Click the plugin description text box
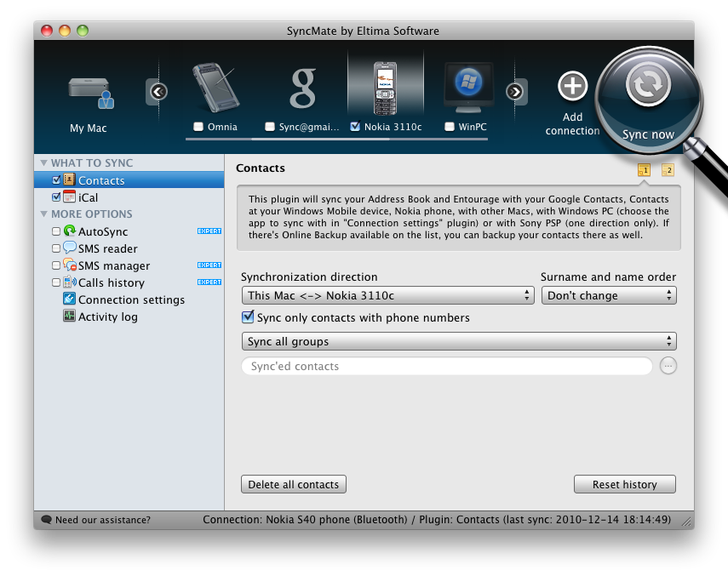 459,218
